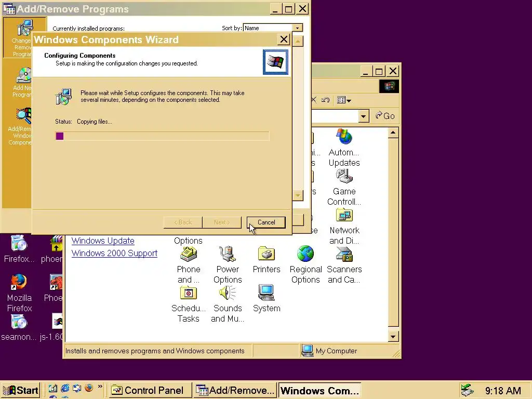Click Go button in Control Panel

385,116
